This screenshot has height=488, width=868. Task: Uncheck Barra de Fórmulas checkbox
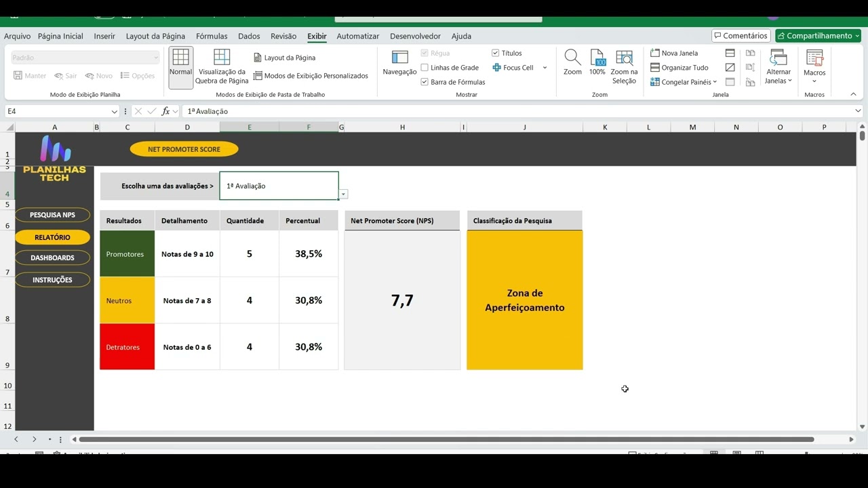tap(425, 82)
